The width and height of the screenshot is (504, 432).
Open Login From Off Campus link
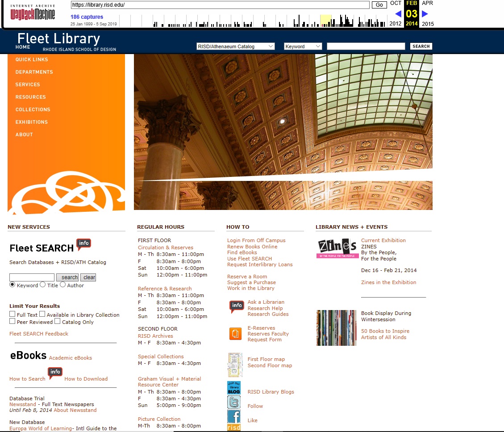tap(256, 240)
